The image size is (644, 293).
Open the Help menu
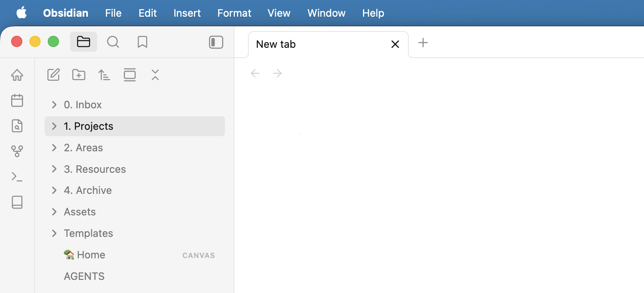click(x=373, y=13)
